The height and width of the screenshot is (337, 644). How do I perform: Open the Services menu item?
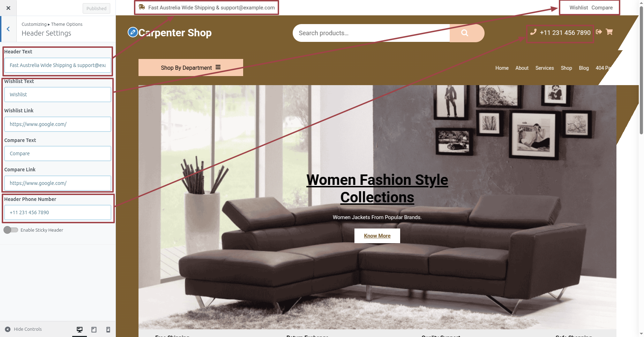pyautogui.click(x=545, y=68)
